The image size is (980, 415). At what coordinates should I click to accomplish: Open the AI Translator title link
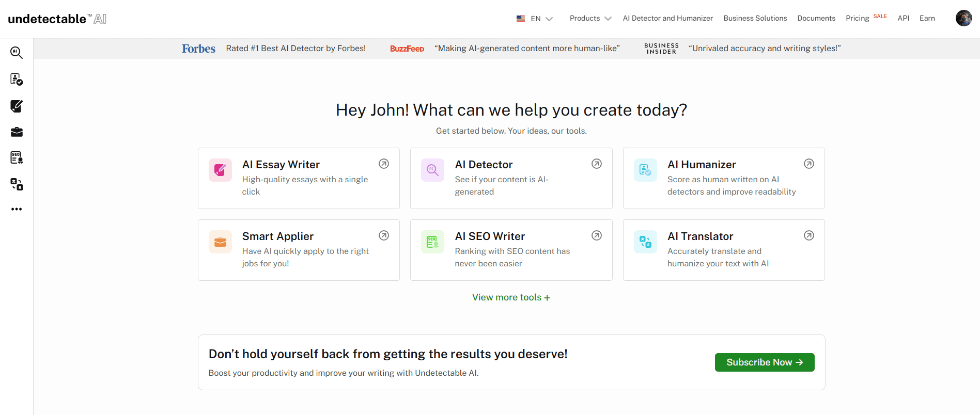pos(701,236)
